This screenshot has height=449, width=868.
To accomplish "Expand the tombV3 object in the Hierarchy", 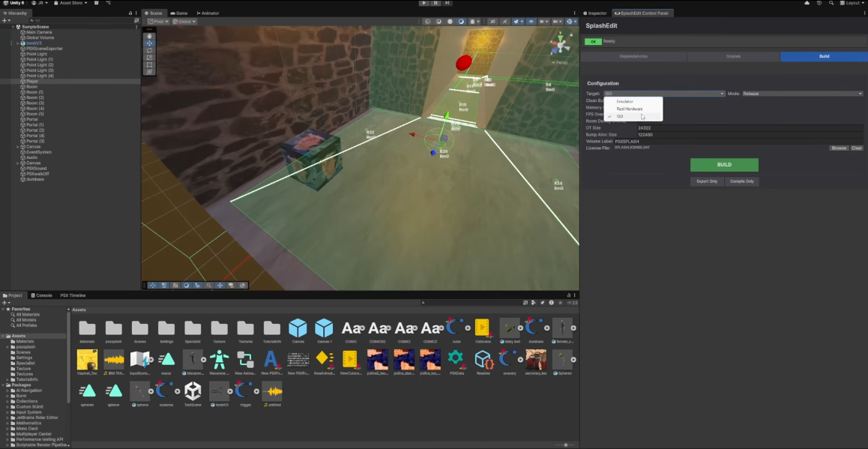I will point(17,43).
